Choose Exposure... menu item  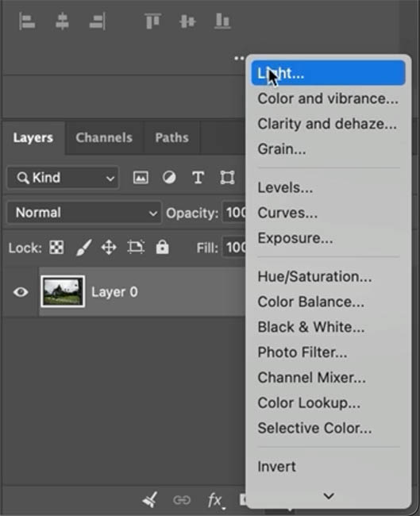point(328,238)
